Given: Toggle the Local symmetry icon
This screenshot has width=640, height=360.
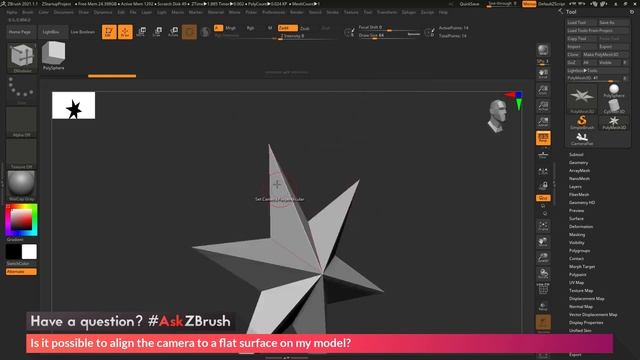Looking at the screenshot, I should point(543,171).
